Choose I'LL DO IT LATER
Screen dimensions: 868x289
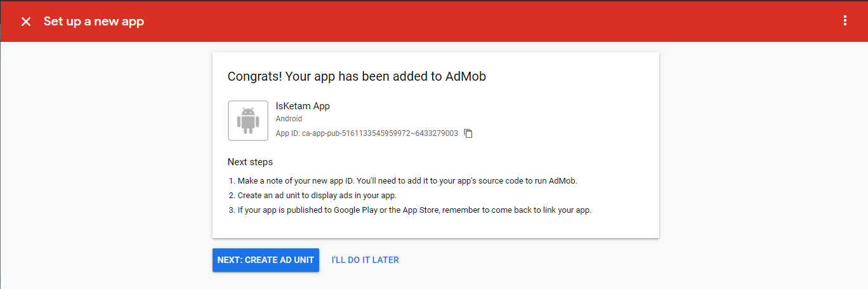[x=365, y=260]
